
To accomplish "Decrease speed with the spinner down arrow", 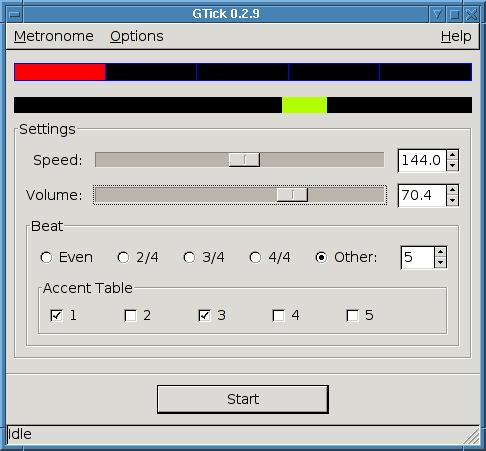I will [x=452, y=165].
